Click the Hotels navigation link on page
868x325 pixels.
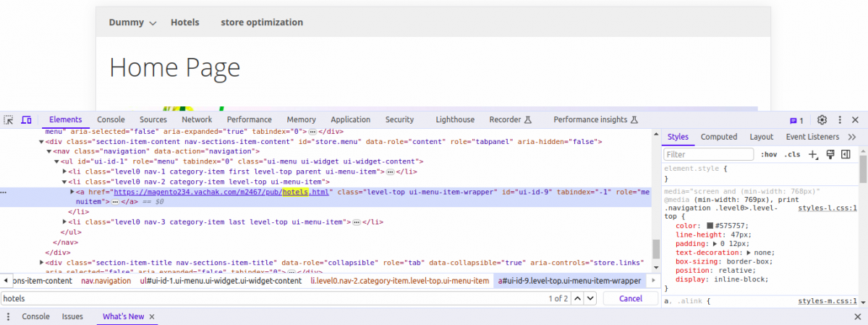pos(184,22)
